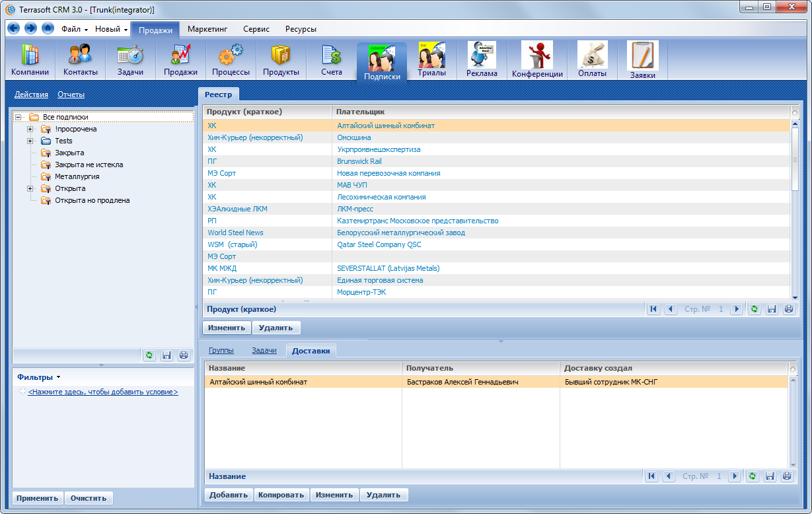
Task: Select the Металлургия folder
Action: pyautogui.click(x=77, y=176)
